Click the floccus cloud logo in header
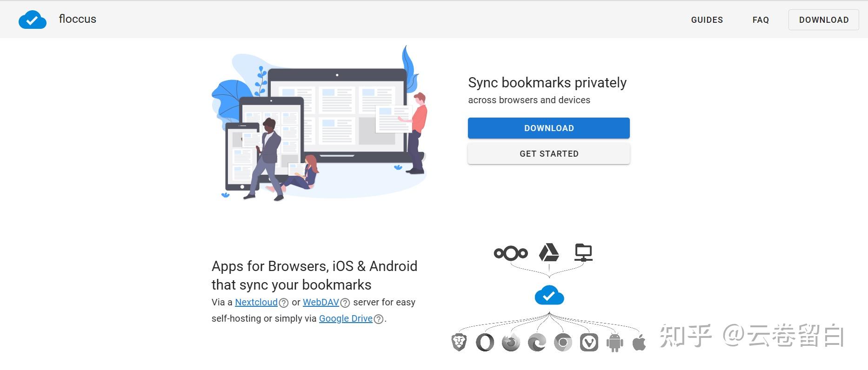The image size is (868, 370). [33, 20]
